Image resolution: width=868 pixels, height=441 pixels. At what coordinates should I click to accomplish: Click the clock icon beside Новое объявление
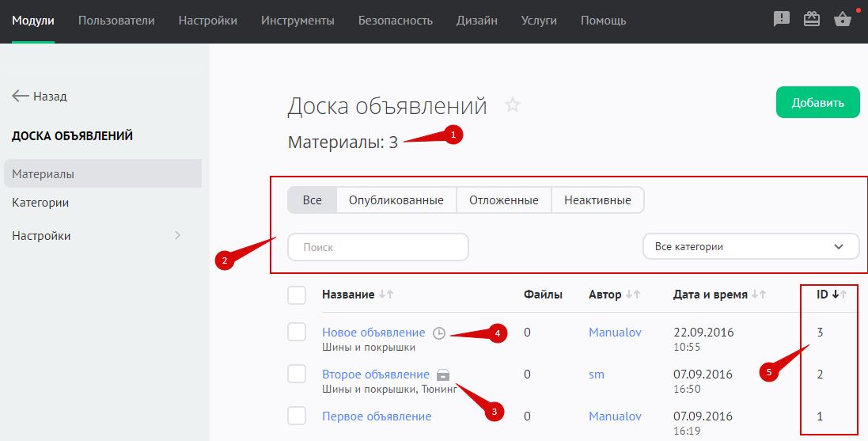click(x=440, y=333)
